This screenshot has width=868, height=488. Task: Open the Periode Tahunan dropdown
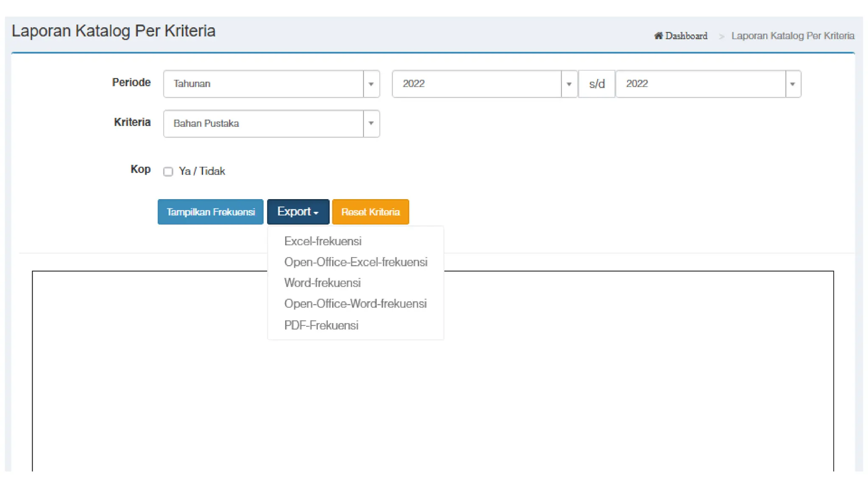tap(271, 84)
